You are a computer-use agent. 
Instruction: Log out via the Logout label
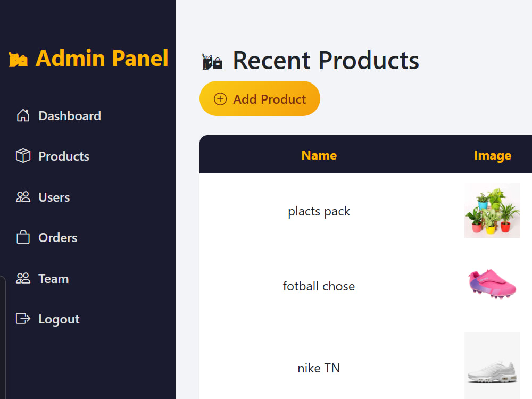coord(59,319)
